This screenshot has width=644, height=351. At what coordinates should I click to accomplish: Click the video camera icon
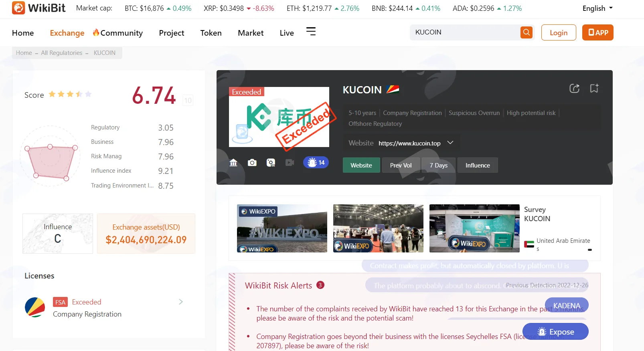tap(290, 162)
